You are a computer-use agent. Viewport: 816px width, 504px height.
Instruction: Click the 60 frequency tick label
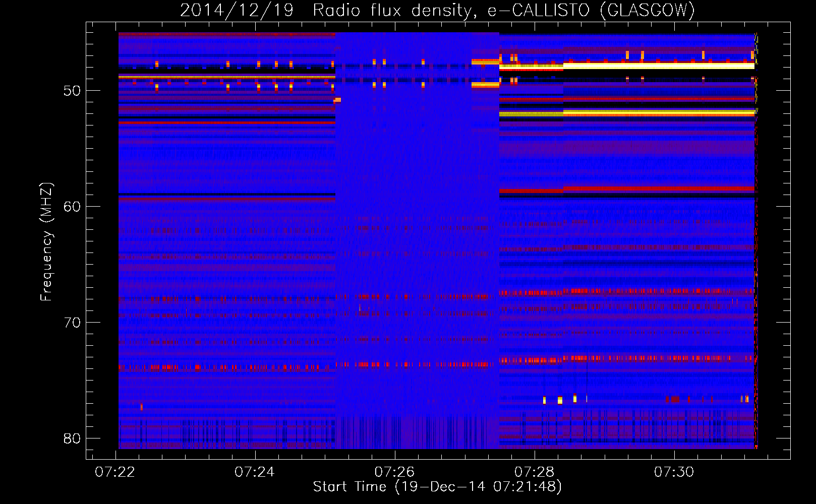(x=72, y=207)
